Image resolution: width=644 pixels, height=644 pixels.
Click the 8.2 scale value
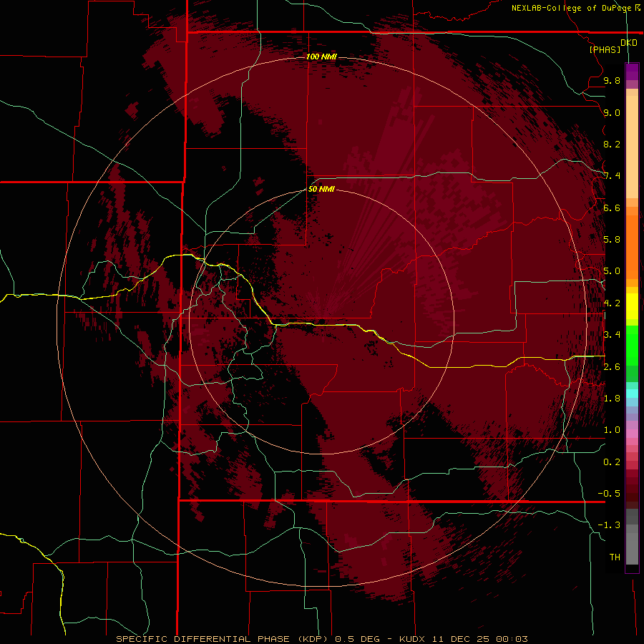pos(612,144)
